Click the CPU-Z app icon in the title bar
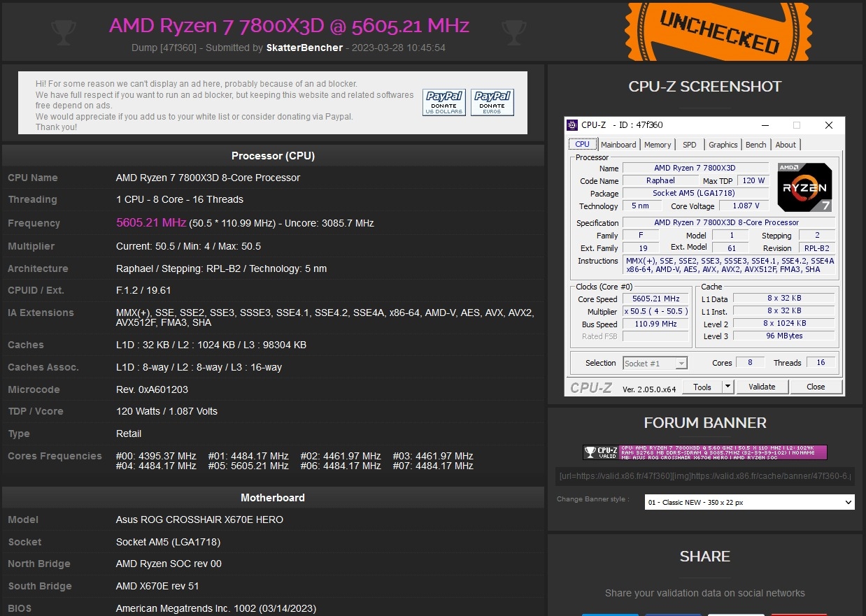Screen dimensions: 866x616 [572, 125]
